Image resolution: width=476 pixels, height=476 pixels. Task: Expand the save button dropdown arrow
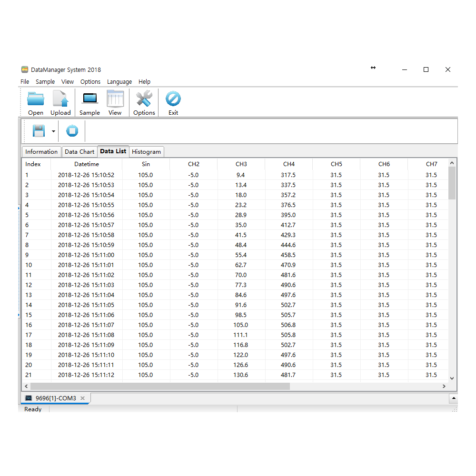tap(53, 131)
